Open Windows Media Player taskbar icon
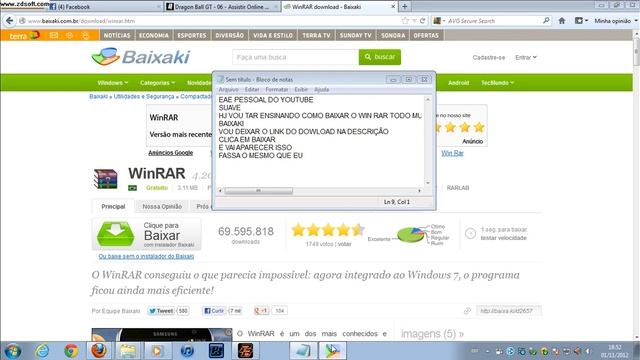640x360 pixels. click(x=157, y=351)
